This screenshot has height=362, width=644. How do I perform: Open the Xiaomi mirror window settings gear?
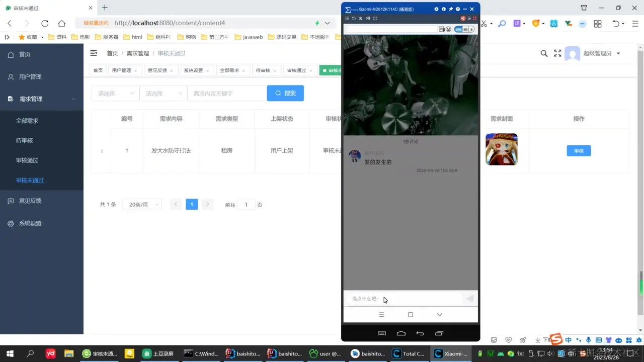tap(436, 9)
